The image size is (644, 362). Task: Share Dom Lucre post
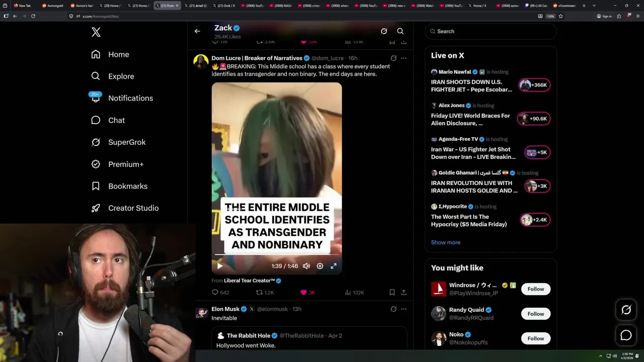[404, 293]
